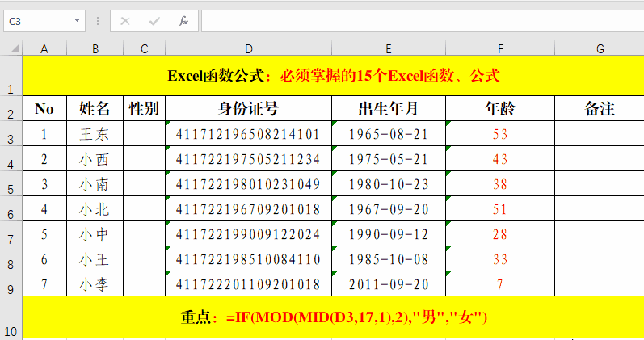Click the name cell 小李
The image size is (644, 340).
[95, 283]
